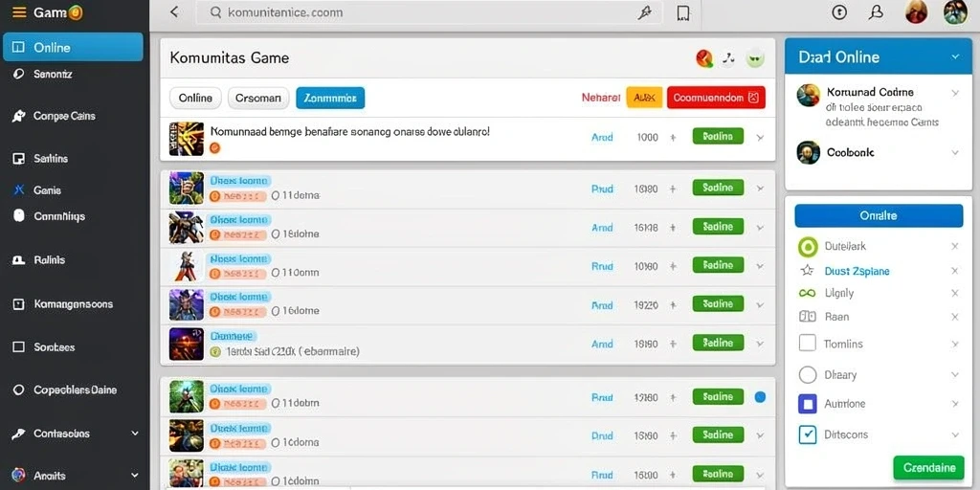Click the pin icon in the address bar
Image resolution: width=980 pixels, height=490 pixels.
click(644, 12)
